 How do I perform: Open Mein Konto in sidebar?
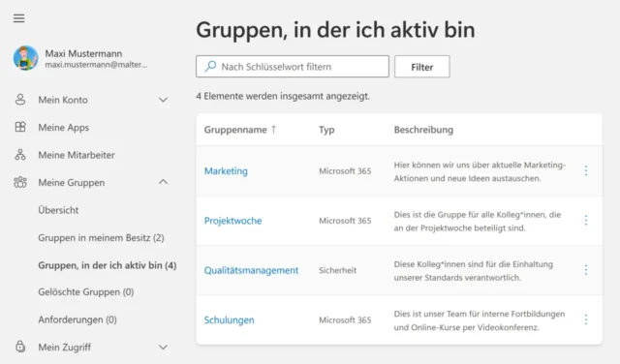pos(63,100)
